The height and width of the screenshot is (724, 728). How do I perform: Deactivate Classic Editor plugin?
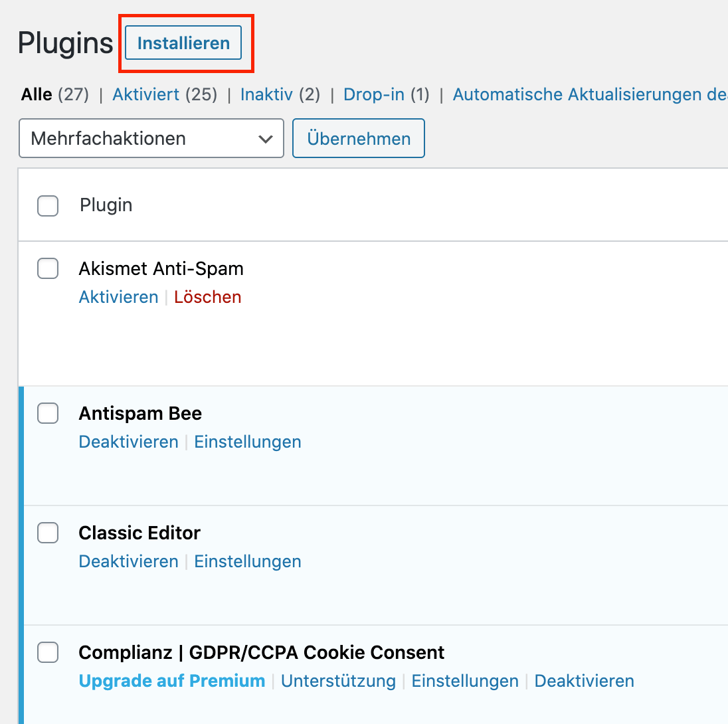point(129,561)
